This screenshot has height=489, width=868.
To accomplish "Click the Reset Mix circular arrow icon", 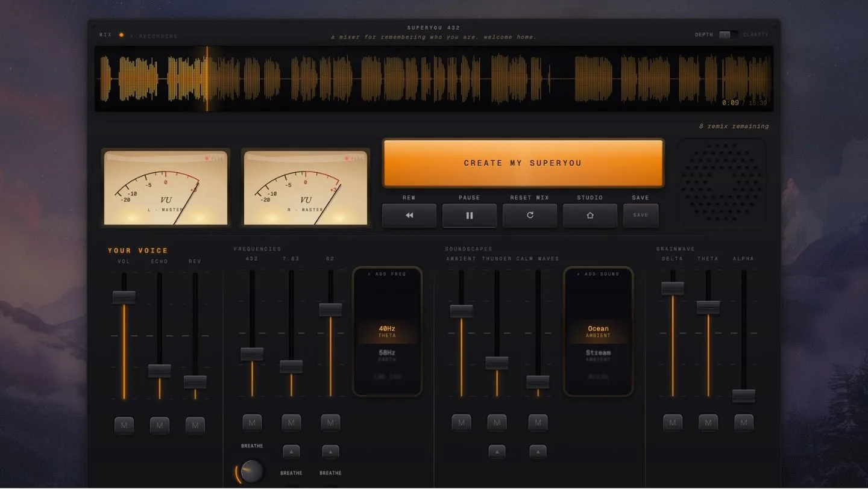I will click(x=530, y=215).
